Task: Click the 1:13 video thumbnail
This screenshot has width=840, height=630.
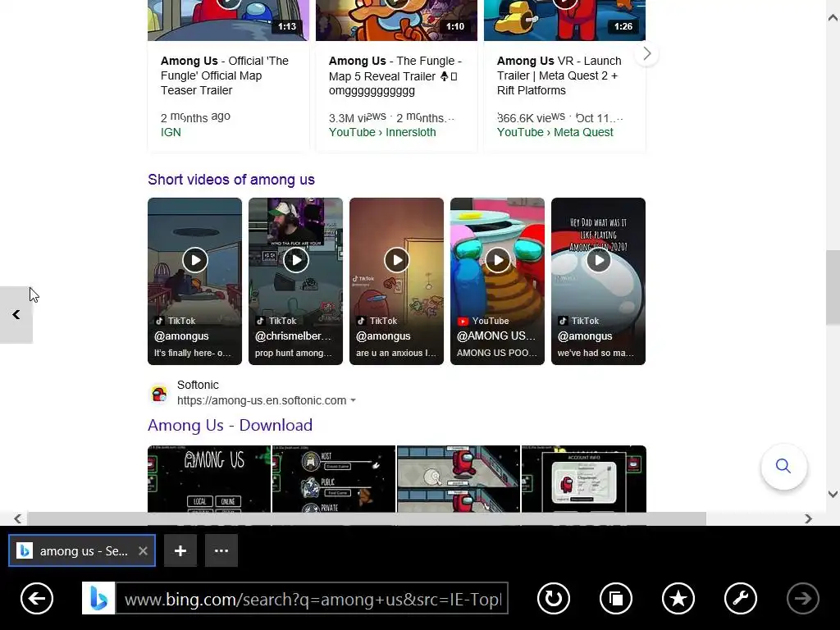Action: coord(228,21)
